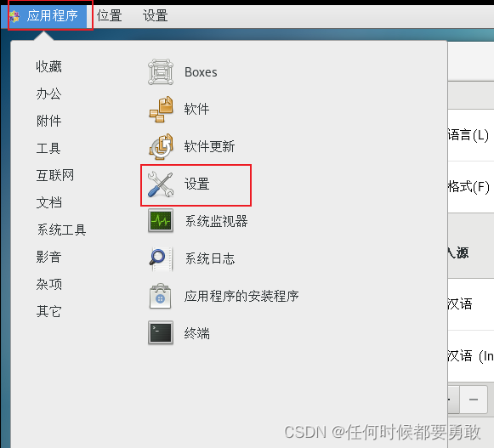The image size is (494, 448).
Task: Open the 位置 menu in top bar
Action: [110, 16]
